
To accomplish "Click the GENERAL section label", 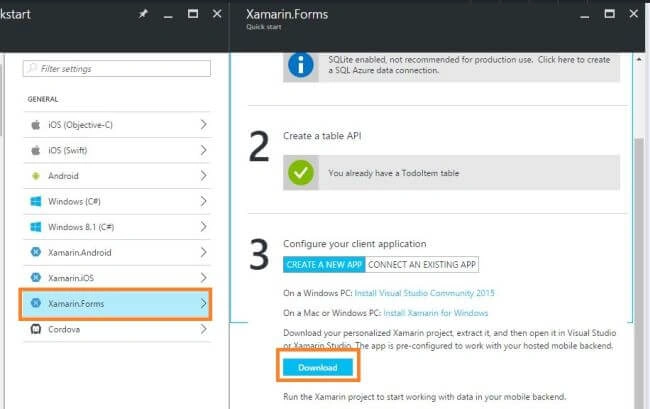I will click(43, 99).
